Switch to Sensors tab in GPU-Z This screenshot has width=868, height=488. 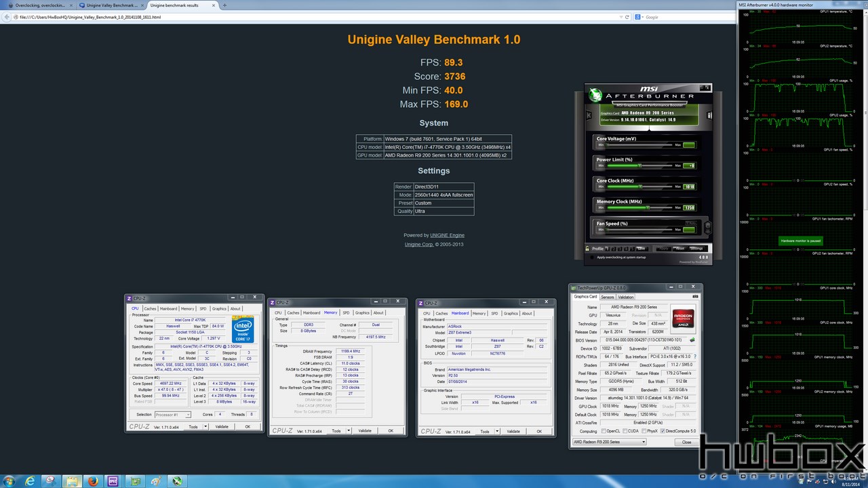[608, 297]
